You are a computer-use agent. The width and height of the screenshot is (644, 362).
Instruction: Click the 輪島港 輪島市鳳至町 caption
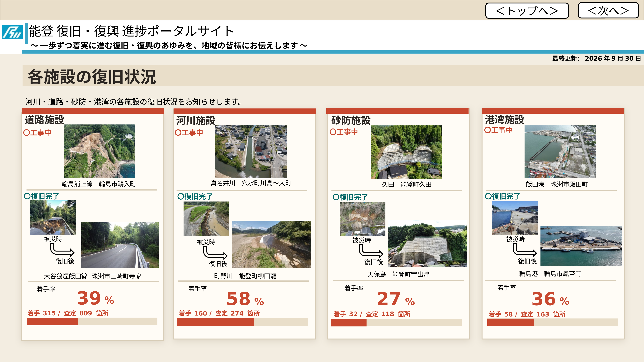click(x=550, y=274)
